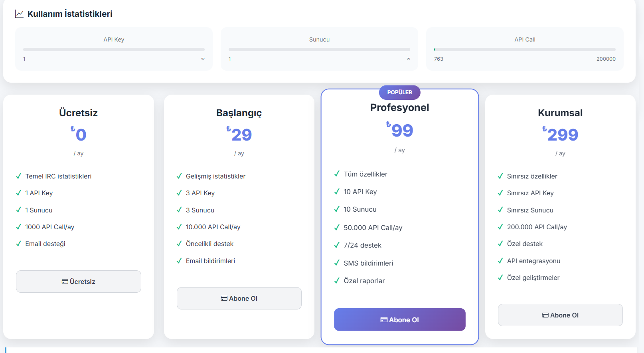Image resolution: width=644 pixels, height=353 pixels.
Task: Click the POPÜLER badge
Action: [x=399, y=92]
